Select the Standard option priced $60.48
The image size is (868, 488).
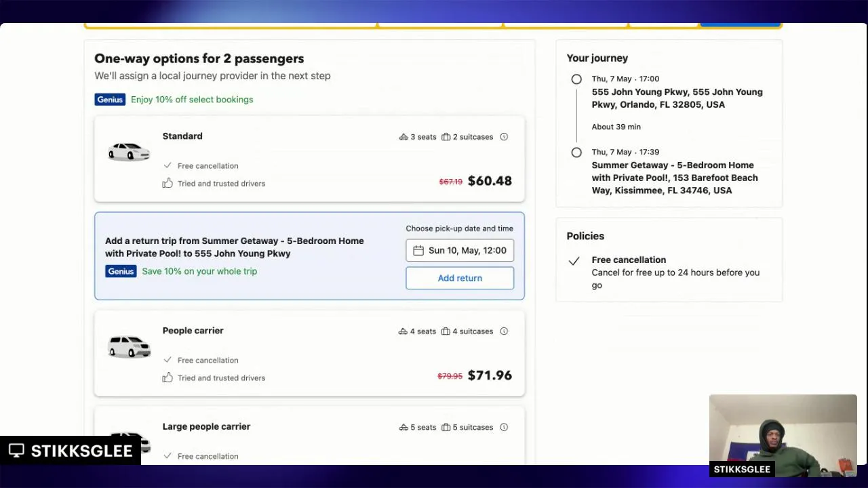[309, 159]
